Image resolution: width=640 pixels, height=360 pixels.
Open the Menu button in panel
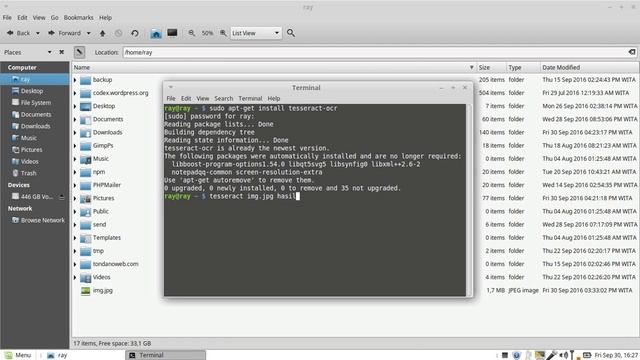click(x=18, y=355)
